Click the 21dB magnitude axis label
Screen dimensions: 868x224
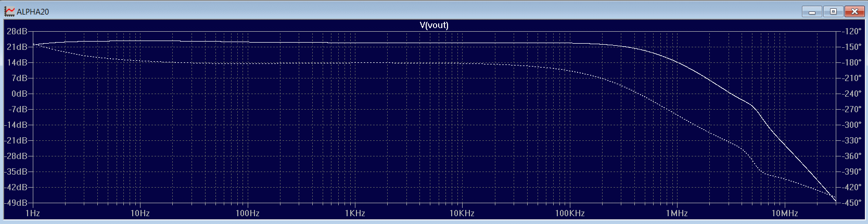point(17,47)
